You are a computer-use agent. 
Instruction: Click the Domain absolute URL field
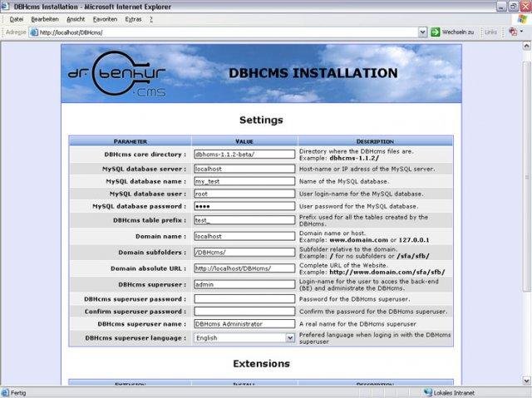tap(244, 268)
